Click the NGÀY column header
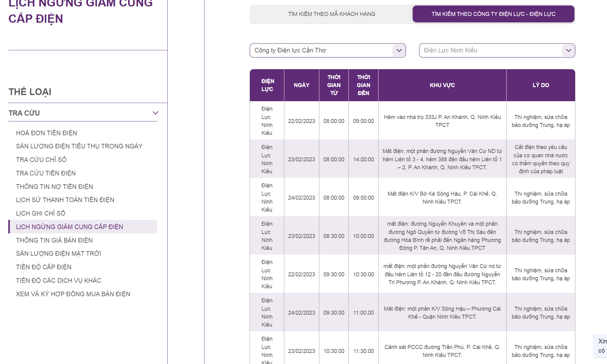 click(x=302, y=85)
